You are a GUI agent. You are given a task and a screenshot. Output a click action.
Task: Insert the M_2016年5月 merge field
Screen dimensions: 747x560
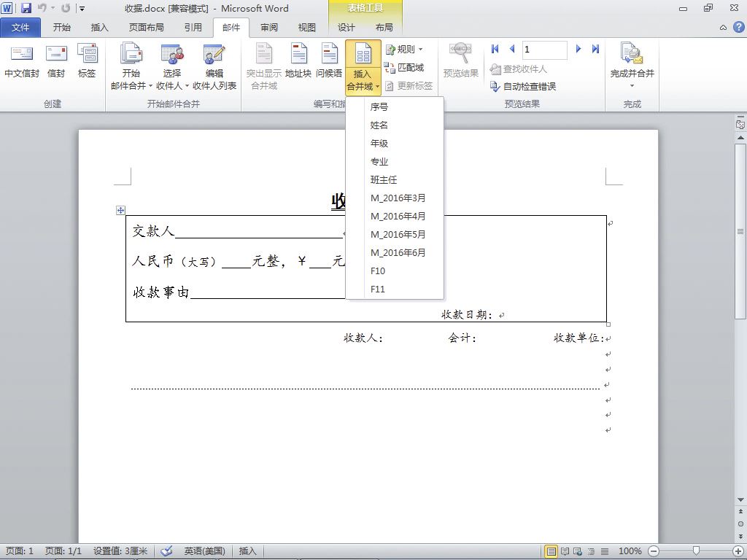click(x=395, y=234)
